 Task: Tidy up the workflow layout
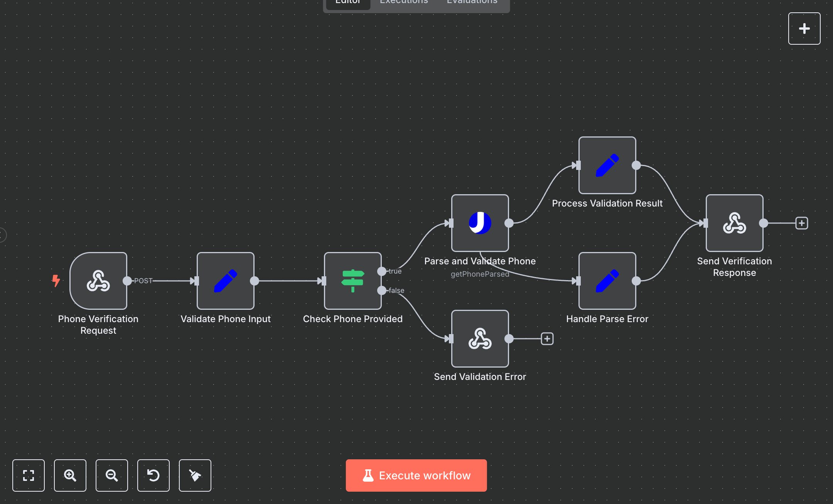point(195,475)
